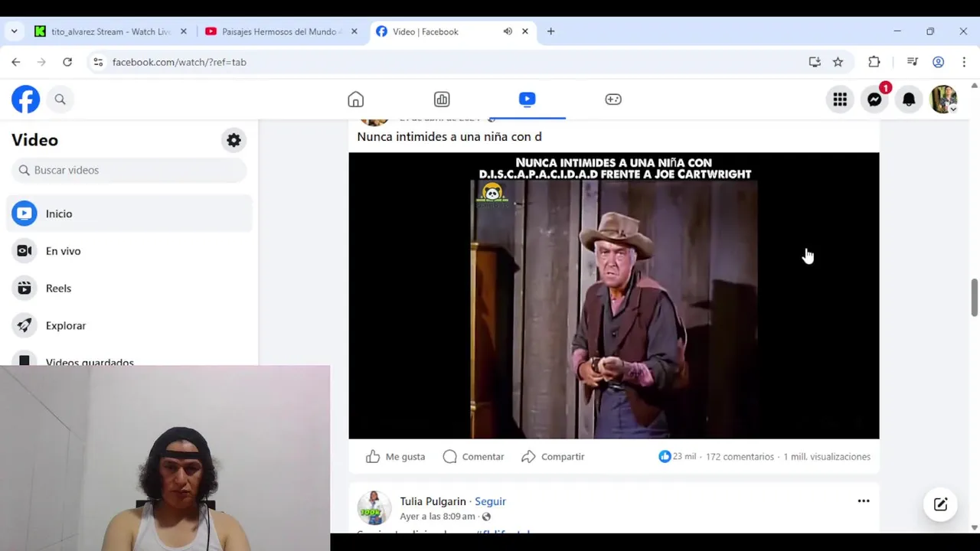Open the profile account menu avatar
Image resolution: width=980 pixels, height=551 pixels.
tap(943, 99)
